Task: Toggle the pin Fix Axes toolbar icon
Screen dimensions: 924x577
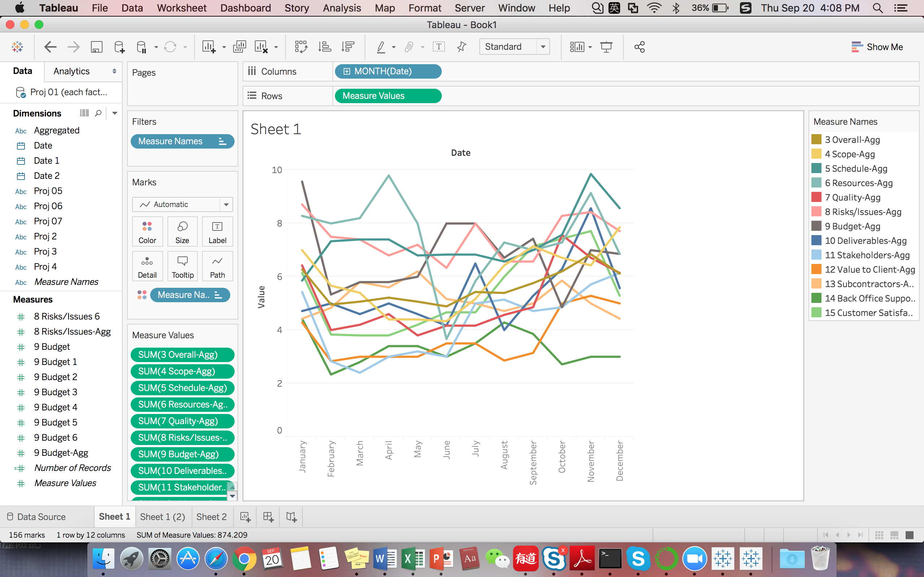Action: (462, 47)
